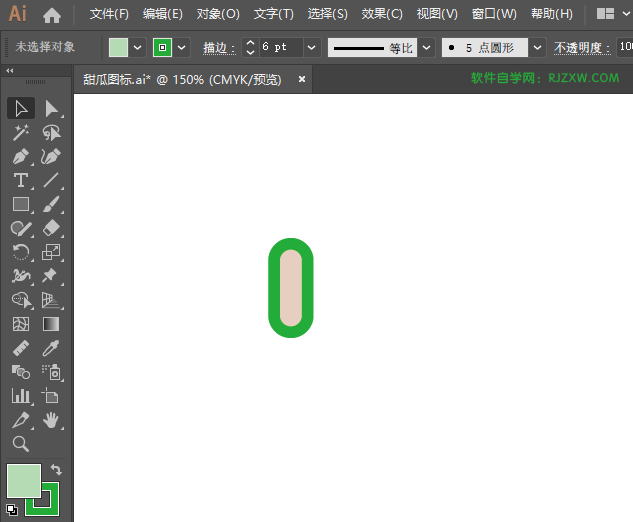The width and height of the screenshot is (633, 522).
Task: Open the 编辑(E) menu
Action: (x=163, y=14)
